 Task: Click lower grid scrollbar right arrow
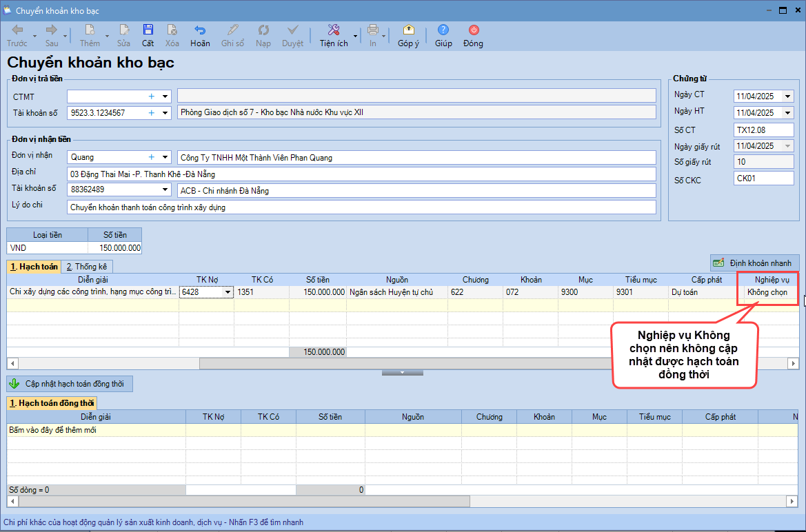(794, 501)
